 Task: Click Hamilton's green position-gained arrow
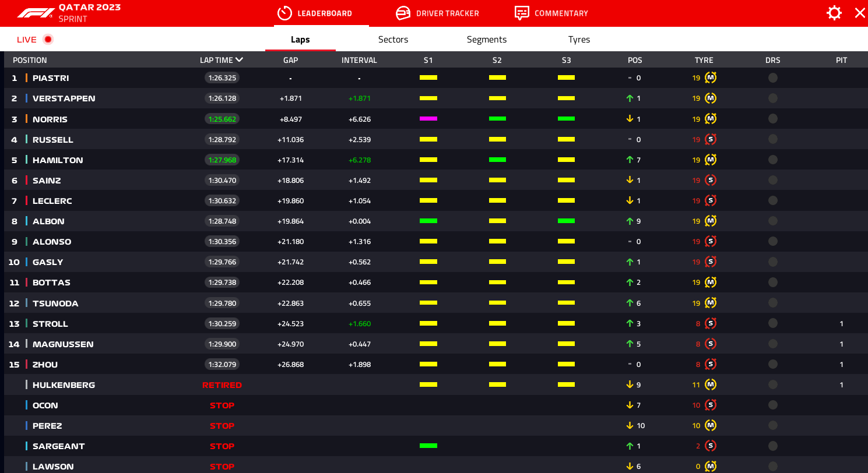630,160
